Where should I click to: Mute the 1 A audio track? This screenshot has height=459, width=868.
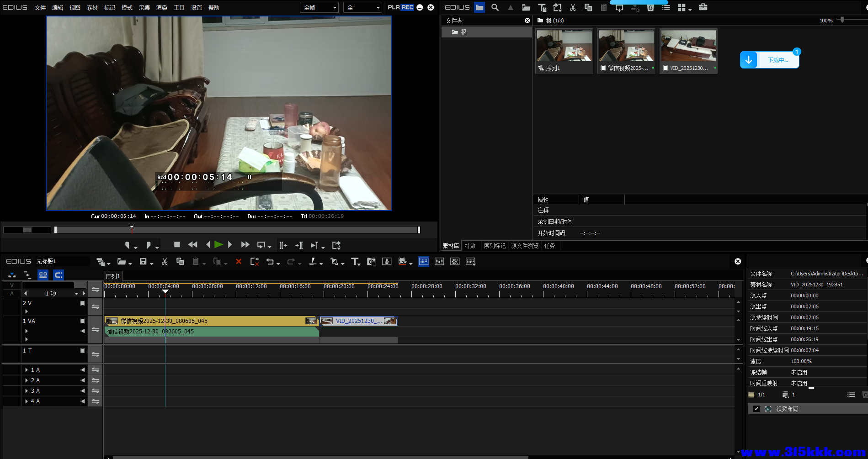click(x=83, y=370)
